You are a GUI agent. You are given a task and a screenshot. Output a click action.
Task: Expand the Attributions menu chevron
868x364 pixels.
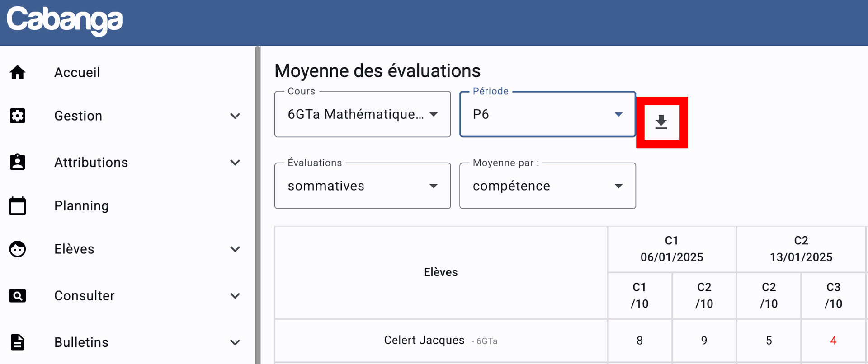coord(235,163)
